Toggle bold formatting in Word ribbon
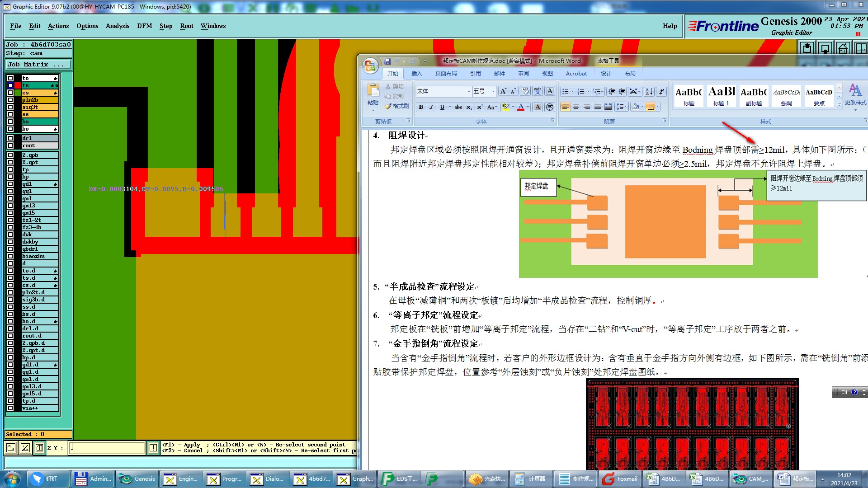The width and height of the screenshot is (868, 488). coord(421,107)
